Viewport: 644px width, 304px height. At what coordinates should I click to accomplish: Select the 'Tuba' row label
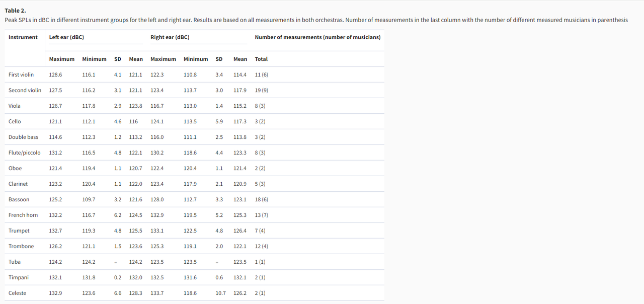pyautogui.click(x=14, y=262)
